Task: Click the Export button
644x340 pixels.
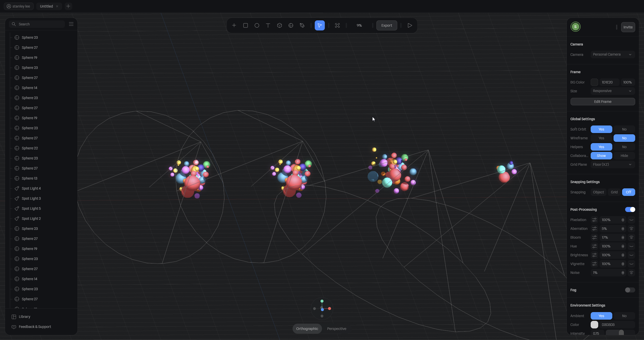Action: [386, 25]
